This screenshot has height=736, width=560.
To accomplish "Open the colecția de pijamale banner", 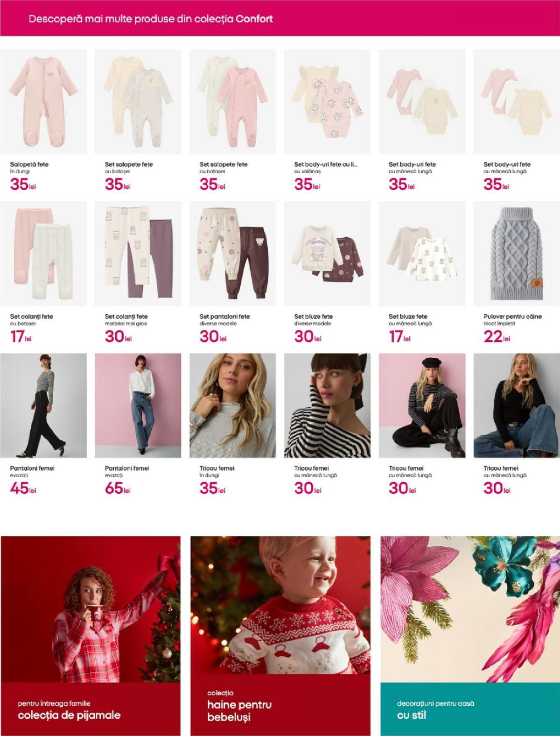I will (90, 636).
